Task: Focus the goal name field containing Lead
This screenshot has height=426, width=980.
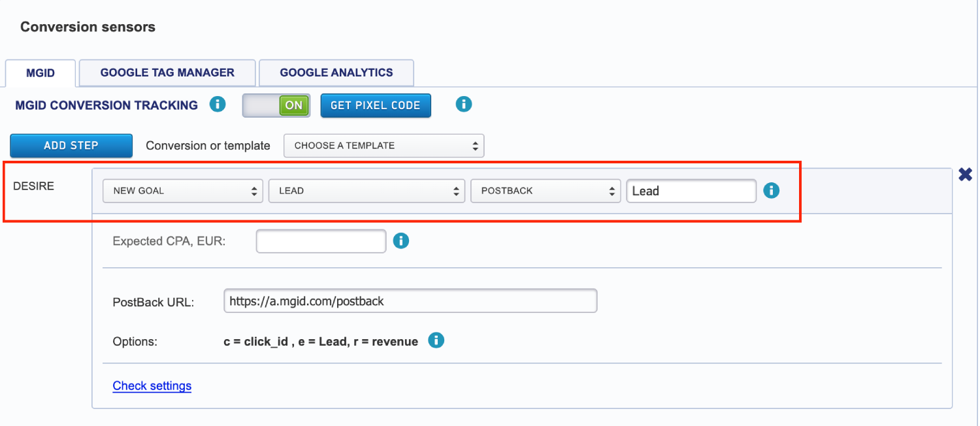Action: click(x=691, y=191)
